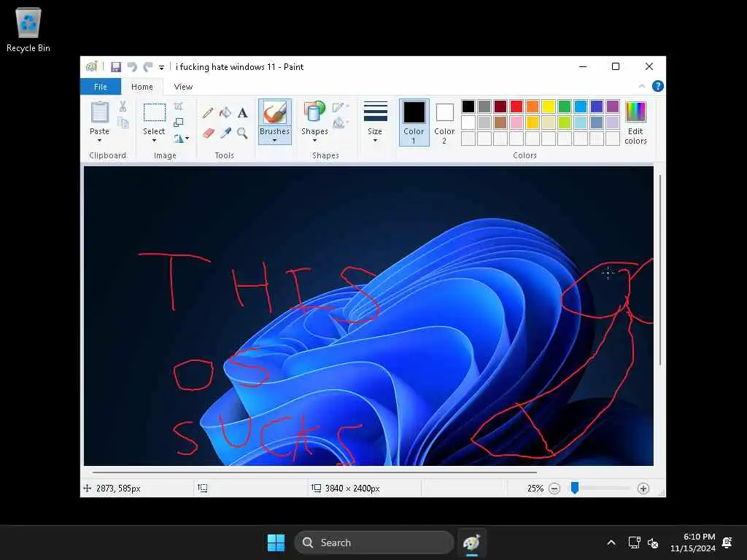The height and width of the screenshot is (560, 747).
Task: Select the Eraser tool
Action: pyautogui.click(x=208, y=133)
